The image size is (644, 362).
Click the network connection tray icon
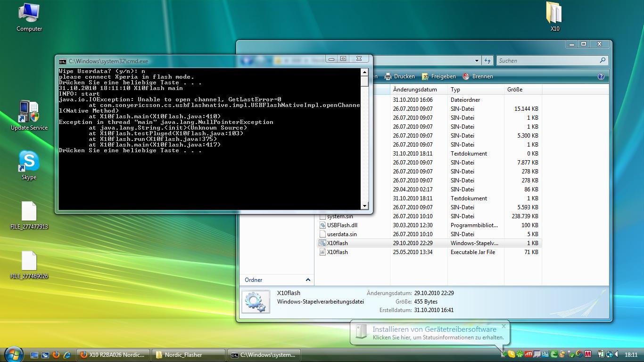tap(610, 354)
